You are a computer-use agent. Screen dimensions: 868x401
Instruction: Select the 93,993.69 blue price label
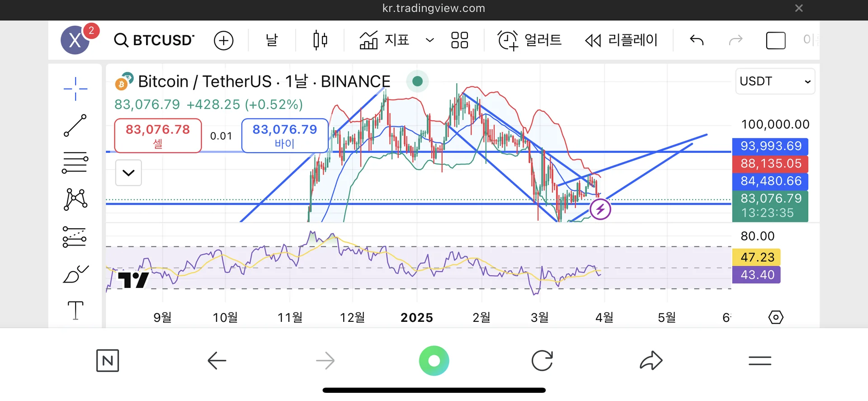(770, 146)
